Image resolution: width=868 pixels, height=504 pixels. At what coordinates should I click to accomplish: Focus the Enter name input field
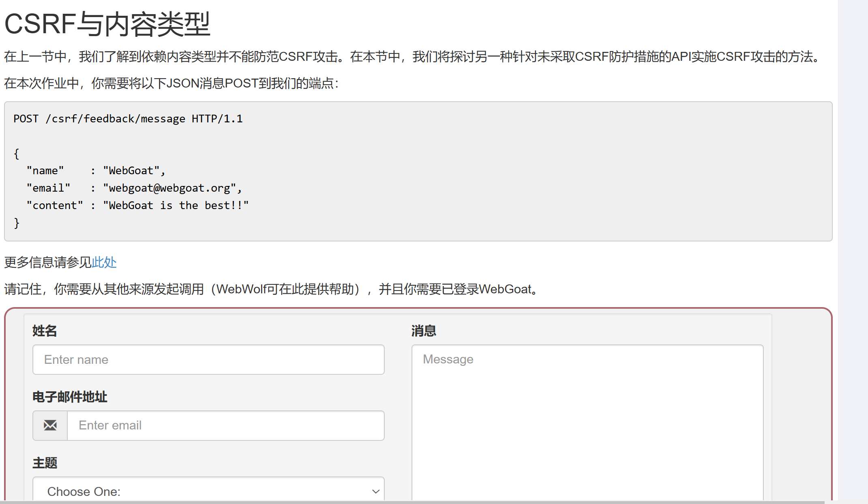[x=208, y=360]
